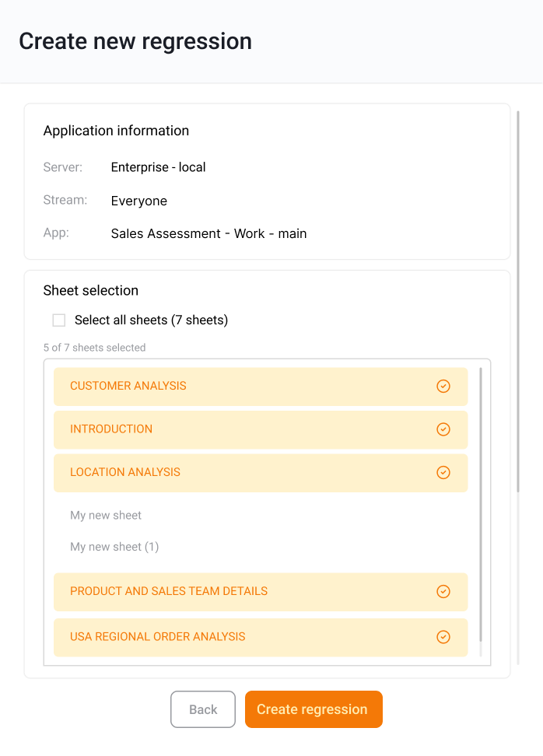Click the app name 'Sales Assessment - Work - main'

(x=208, y=233)
